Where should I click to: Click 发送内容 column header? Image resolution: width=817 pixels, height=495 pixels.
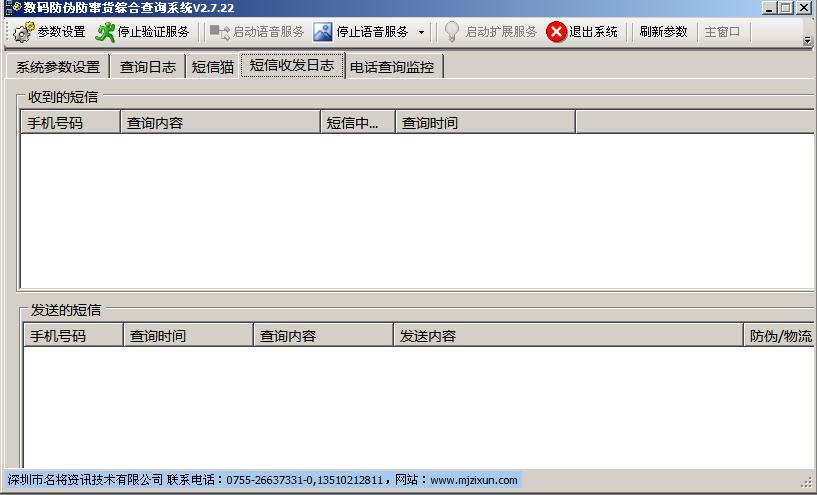pyautogui.click(x=568, y=336)
